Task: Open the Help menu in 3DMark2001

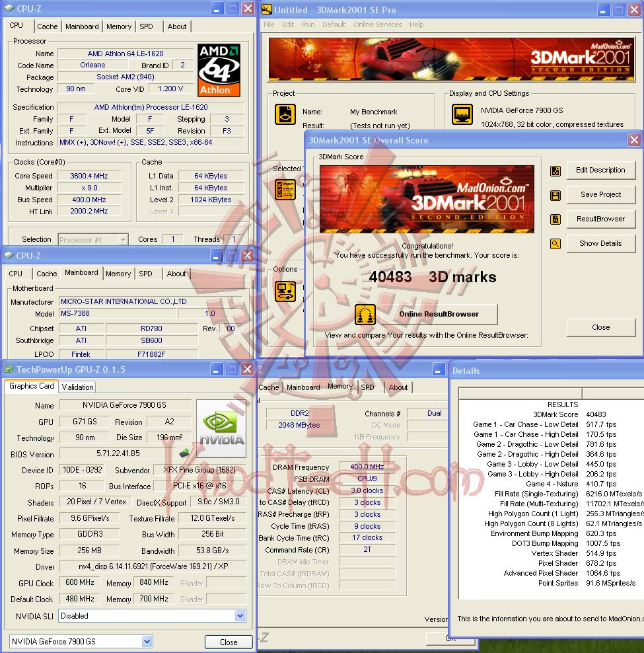Action: 416,24
